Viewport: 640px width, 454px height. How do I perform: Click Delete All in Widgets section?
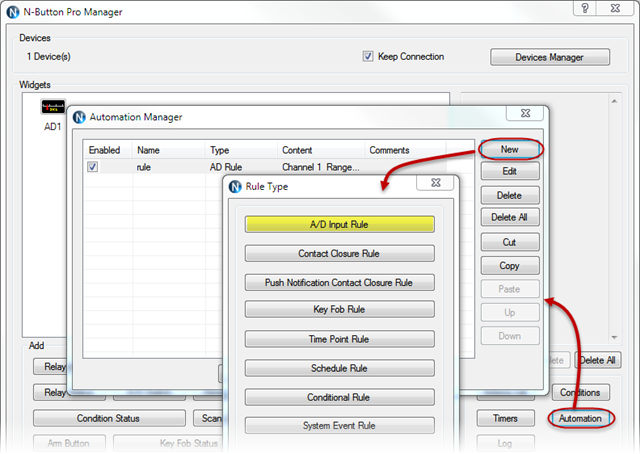point(598,360)
